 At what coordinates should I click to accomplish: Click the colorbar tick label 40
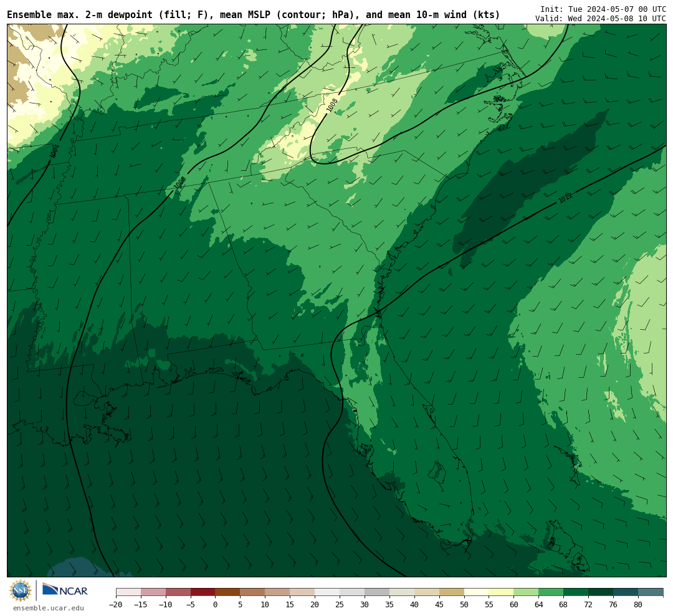click(414, 604)
